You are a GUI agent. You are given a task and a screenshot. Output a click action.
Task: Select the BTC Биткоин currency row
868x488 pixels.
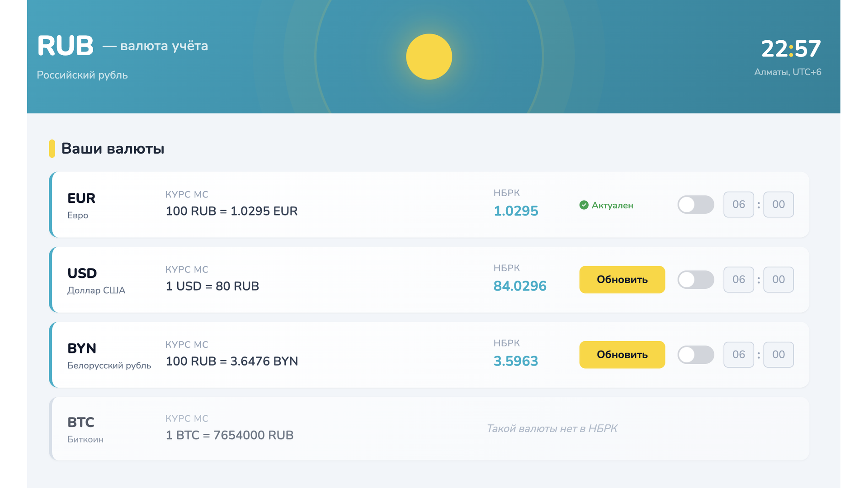pos(429,429)
